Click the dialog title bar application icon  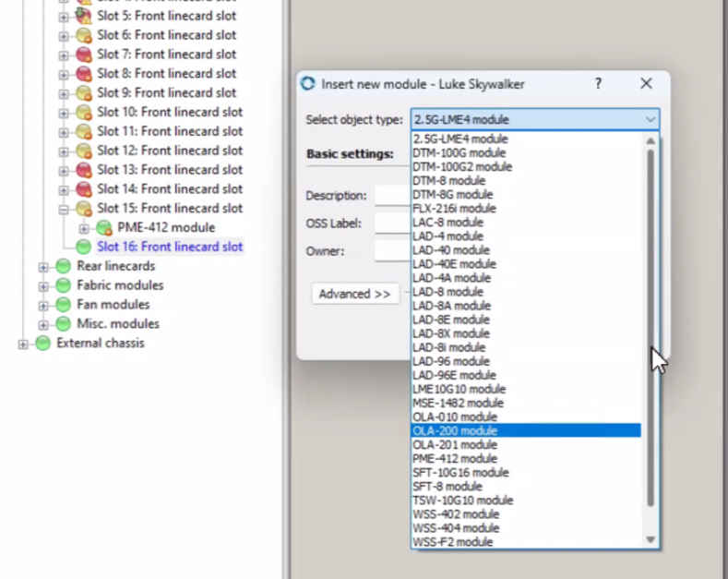tap(307, 84)
